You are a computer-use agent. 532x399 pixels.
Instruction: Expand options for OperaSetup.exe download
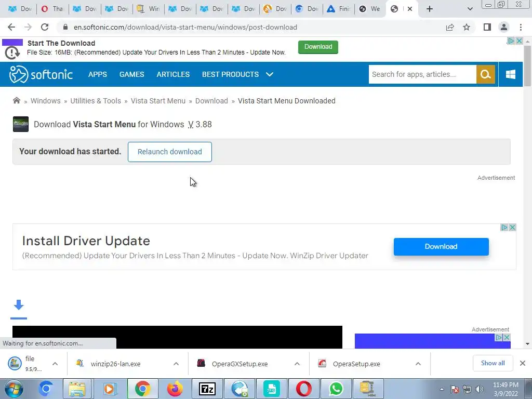coord(418,364)
